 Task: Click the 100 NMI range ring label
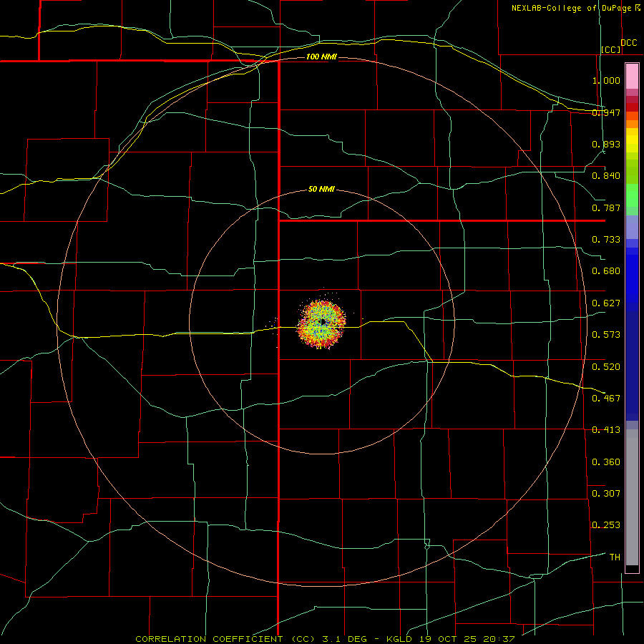[x=321, y=57]
